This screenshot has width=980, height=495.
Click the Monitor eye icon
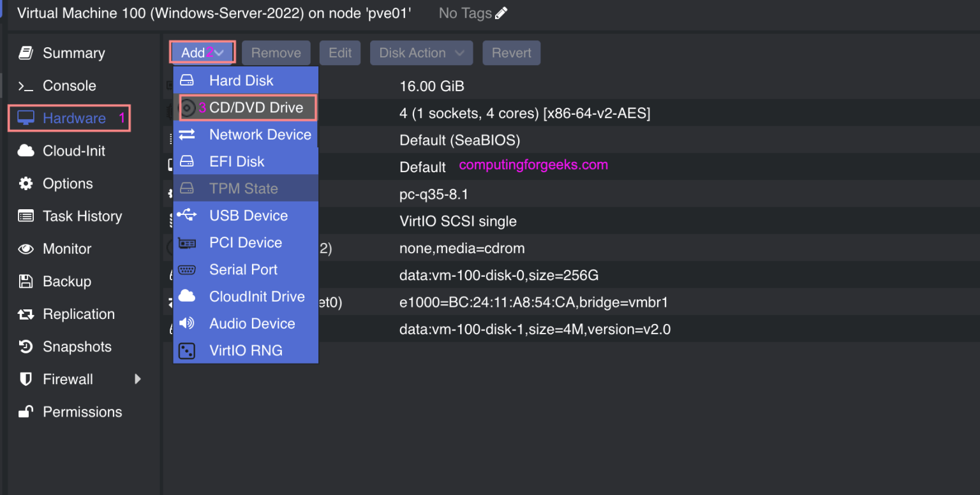pos(26,249)
